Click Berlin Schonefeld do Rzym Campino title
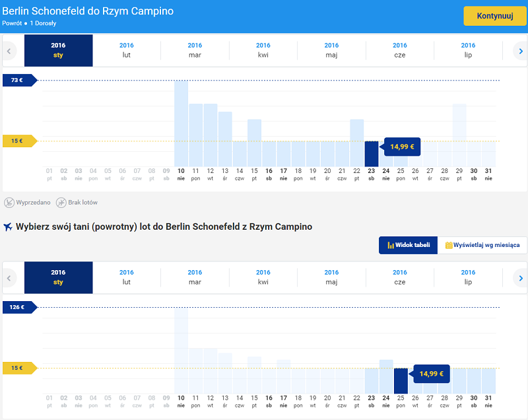Image resolution: width=528 pixels, height=420 pixels. click(88, 11)
